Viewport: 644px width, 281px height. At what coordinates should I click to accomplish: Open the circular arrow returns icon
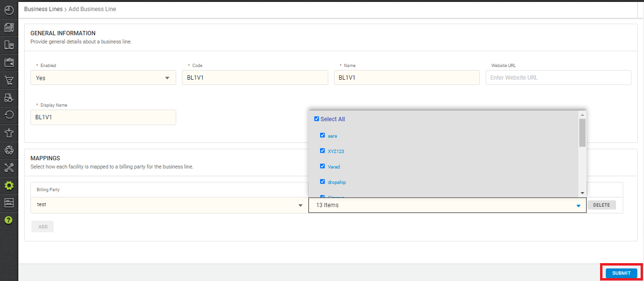(9, 115)
